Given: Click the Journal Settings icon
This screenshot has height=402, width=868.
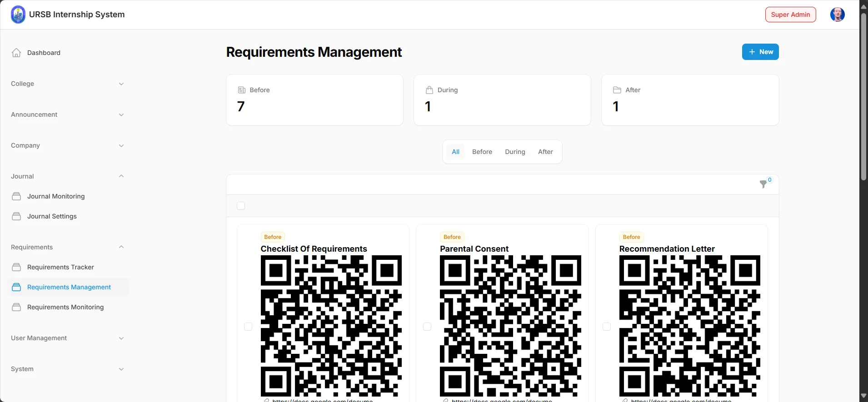Looking at the screenshot, I should pyautogui.click(x=16, y=216).
